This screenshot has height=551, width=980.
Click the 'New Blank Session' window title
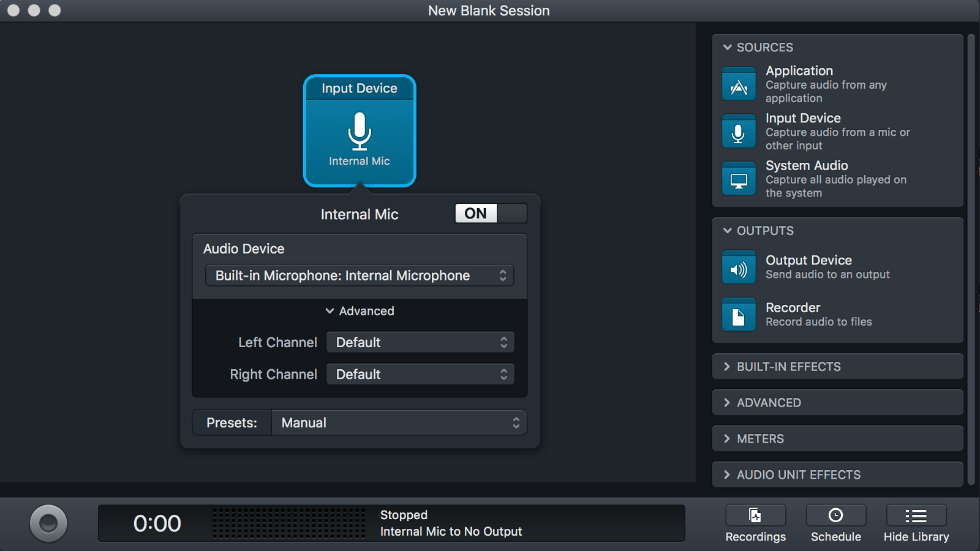(x=489, y=11)
